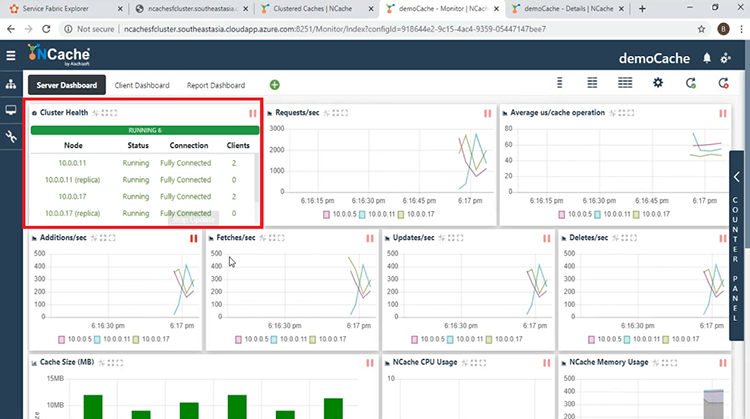This screenshot has width=750, height=419.
Task: Pin the Cluster Health panel
Action: coord(96,113)
